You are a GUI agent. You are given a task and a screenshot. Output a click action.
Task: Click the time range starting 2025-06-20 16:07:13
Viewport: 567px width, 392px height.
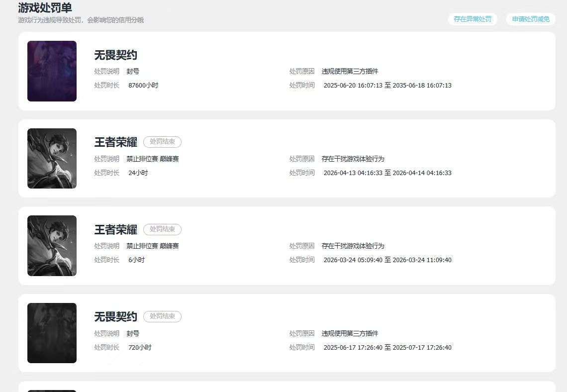(387, 86)
